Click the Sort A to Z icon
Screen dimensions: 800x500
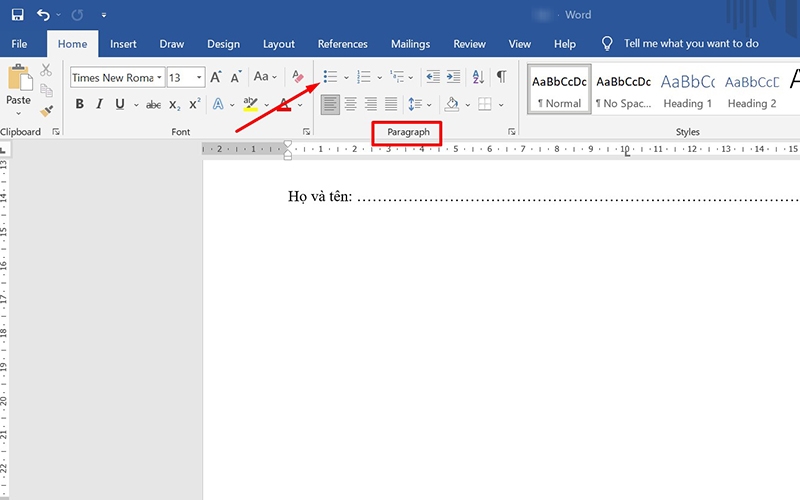click(x=478, y=77)
